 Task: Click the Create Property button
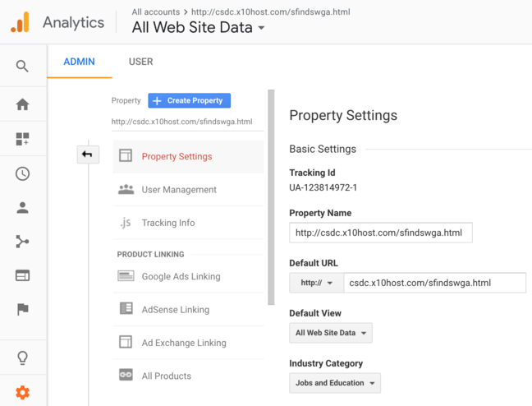(189, 100)
